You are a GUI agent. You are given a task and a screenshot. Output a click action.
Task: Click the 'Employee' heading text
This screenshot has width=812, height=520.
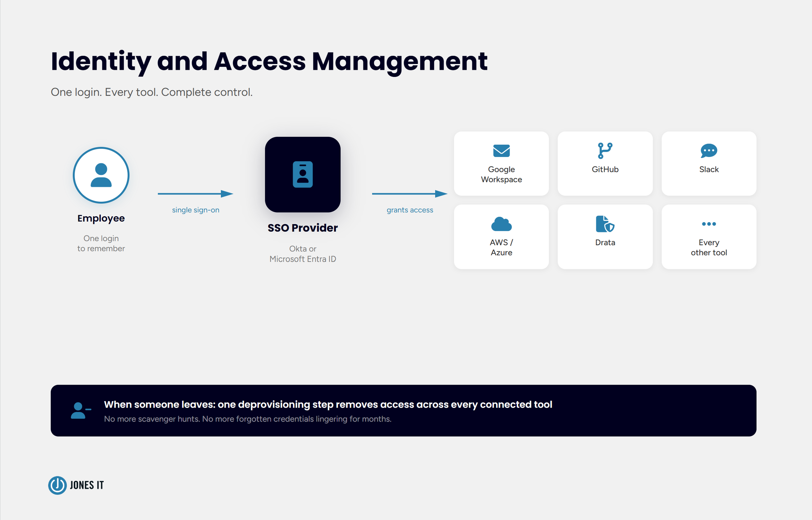(x=101, y=219)
